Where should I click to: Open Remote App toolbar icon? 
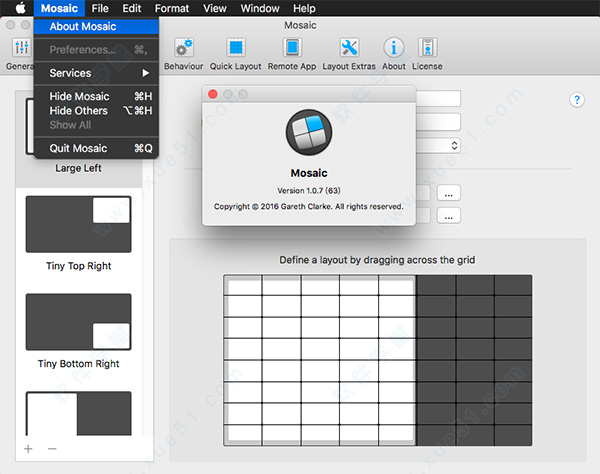point(292,48)
